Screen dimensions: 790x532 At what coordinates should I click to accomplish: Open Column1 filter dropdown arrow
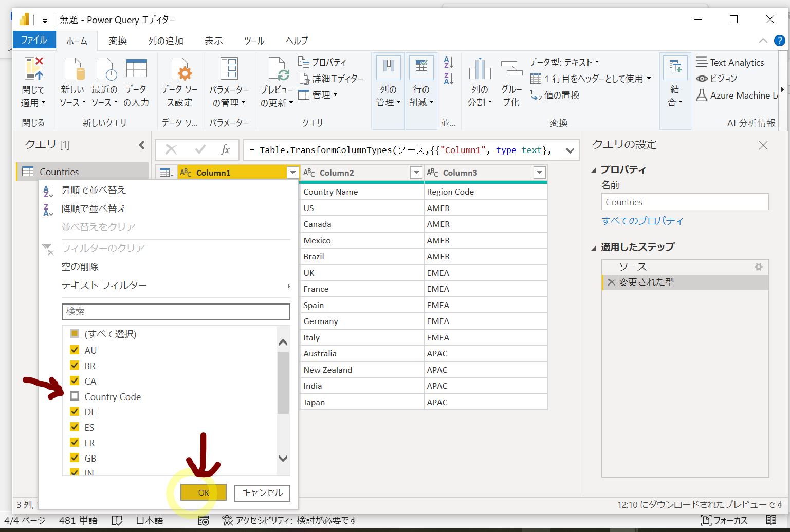pyautogui.click(x=293, y=173)
